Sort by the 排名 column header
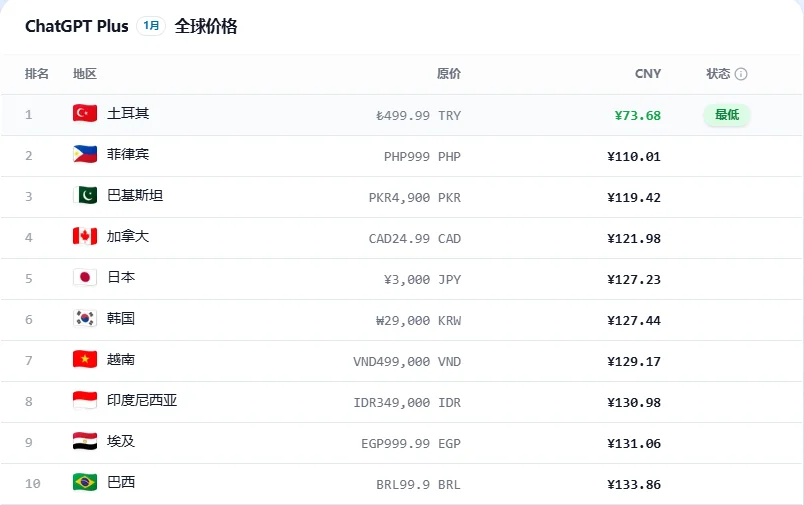The width and height of the screenshot is (804, 505). (37, 74)
